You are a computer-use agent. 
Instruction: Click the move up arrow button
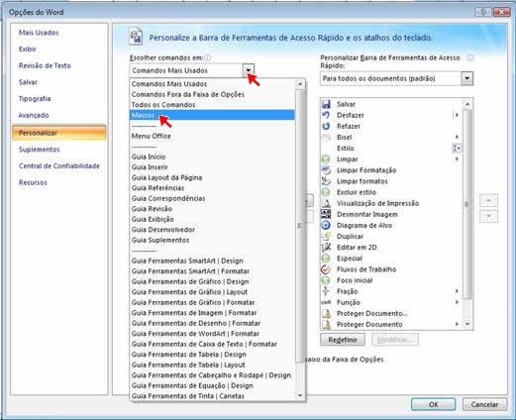pyautogui.click(x=488, y=200)
